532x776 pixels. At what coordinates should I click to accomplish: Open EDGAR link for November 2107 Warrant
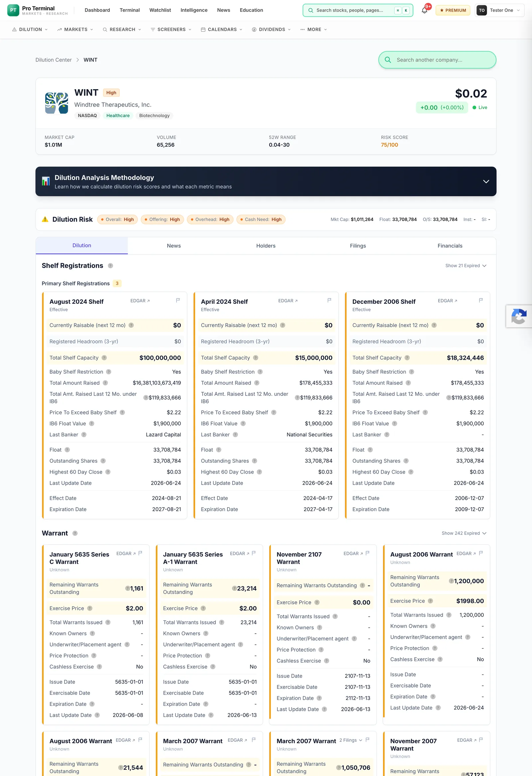(x=353, y=553)
